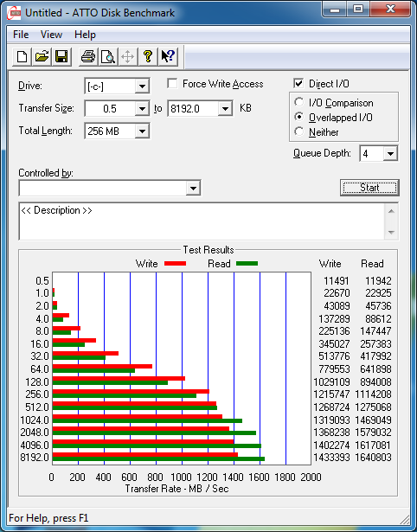Activate the context help pointer icon
Viewport: 417px width, 532px height.
(168, 57)
